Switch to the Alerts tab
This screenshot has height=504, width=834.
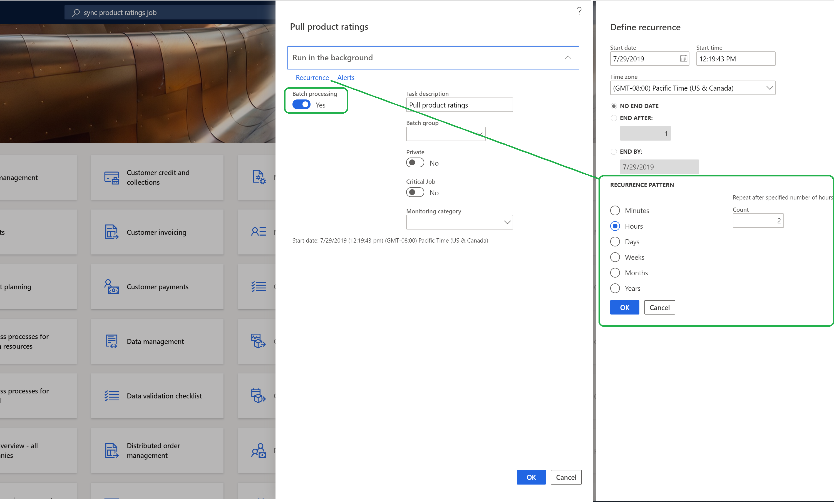click(x=346, y=77)
